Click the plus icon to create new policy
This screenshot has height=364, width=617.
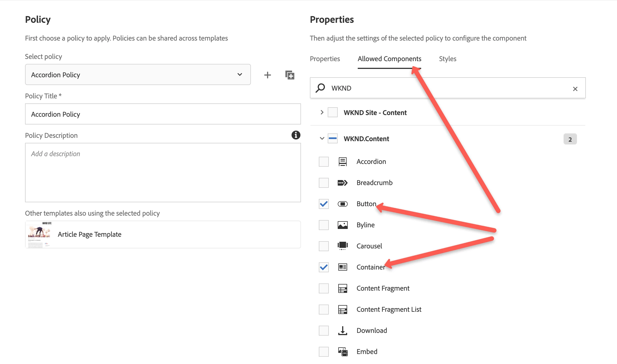[x=267, y=75]
